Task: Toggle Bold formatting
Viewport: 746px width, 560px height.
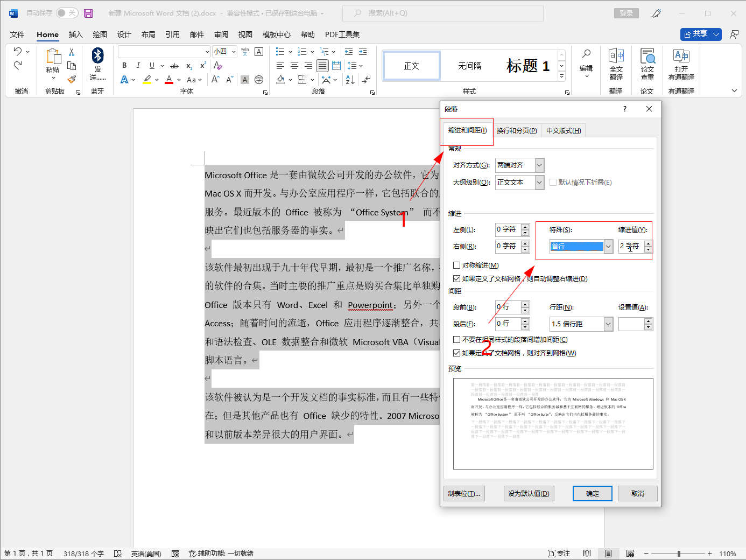Action: coord(124,65)
